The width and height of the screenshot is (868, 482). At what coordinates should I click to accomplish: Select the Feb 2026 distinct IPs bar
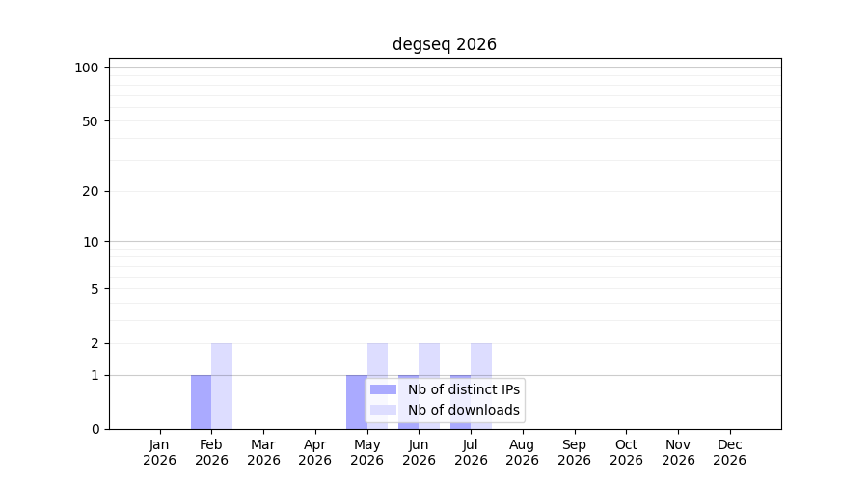(x=201, y=402)
